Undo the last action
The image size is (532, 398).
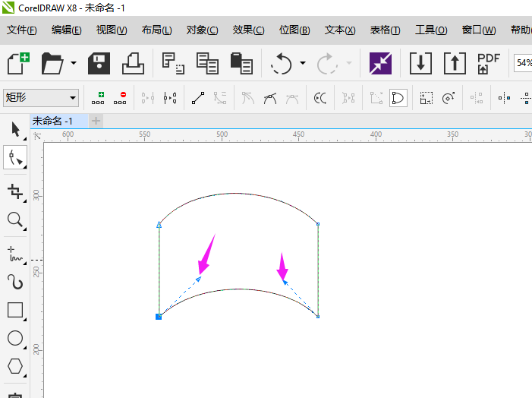click(282, 63)
